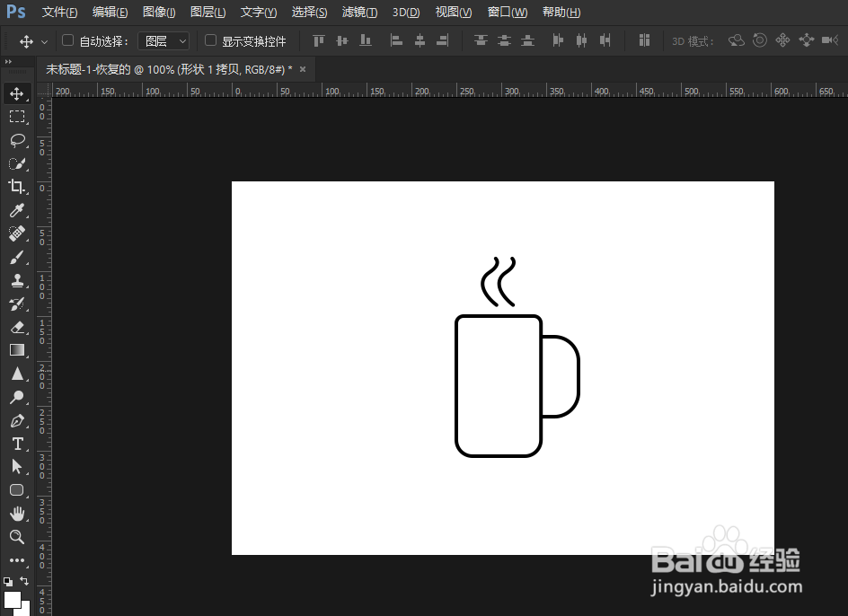Click distribute left edges icon

(x=558, y=40)
